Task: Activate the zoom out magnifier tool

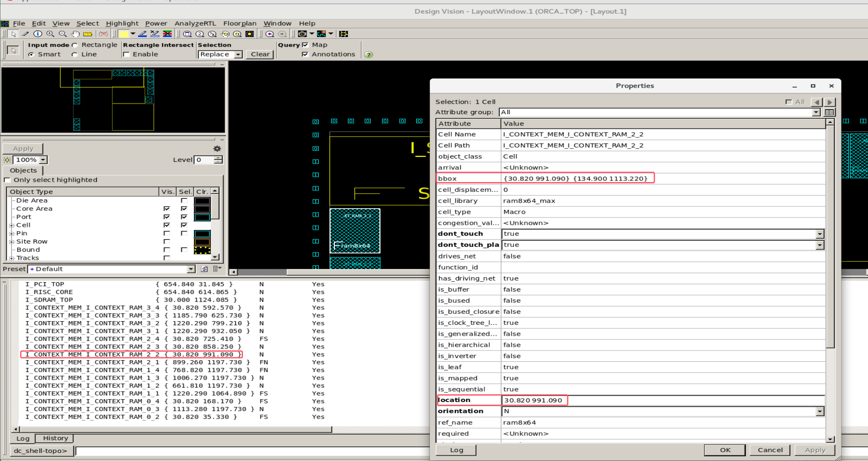Action: (62, 34)
